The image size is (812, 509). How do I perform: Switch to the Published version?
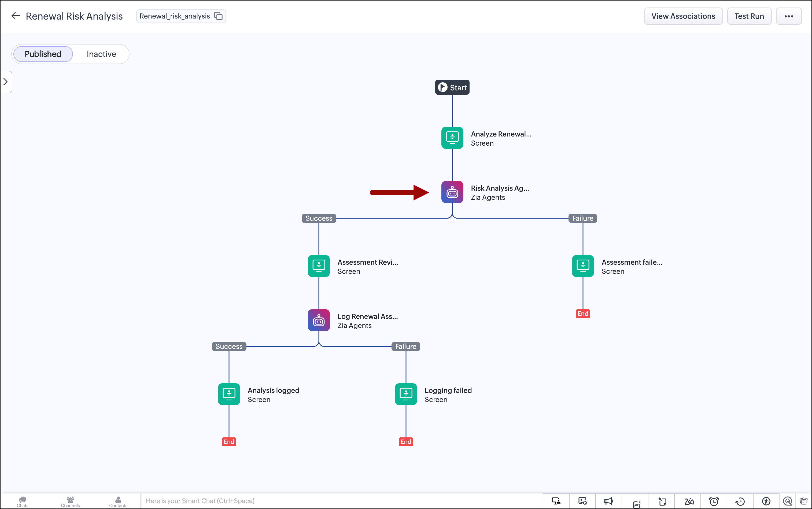[43, 54]
